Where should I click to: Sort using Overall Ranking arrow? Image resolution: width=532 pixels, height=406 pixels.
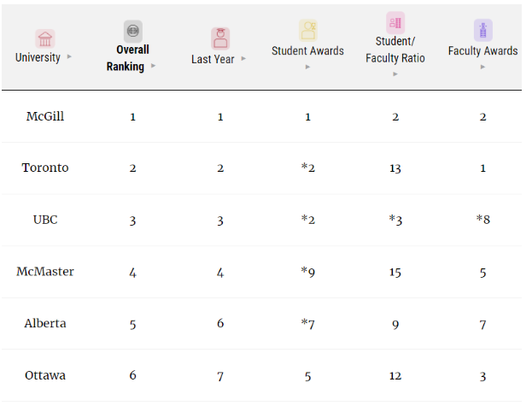coord(154,66)
